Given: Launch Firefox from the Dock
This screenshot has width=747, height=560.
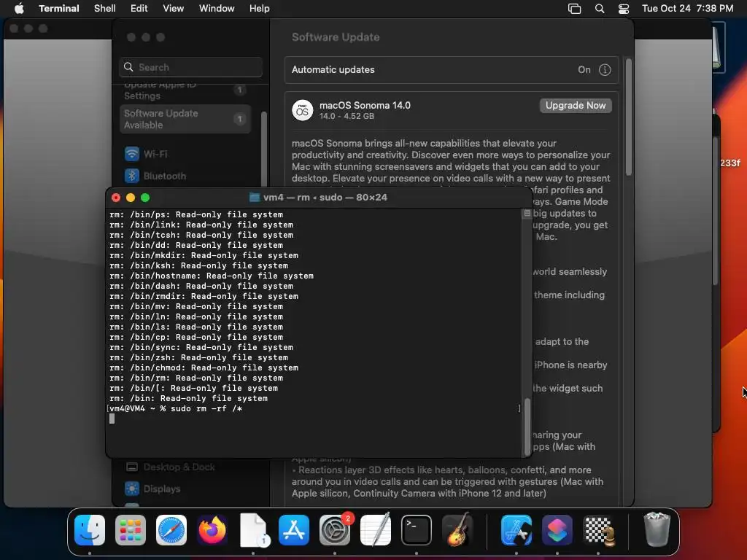Looking at the screenshot, I should 212,529.
